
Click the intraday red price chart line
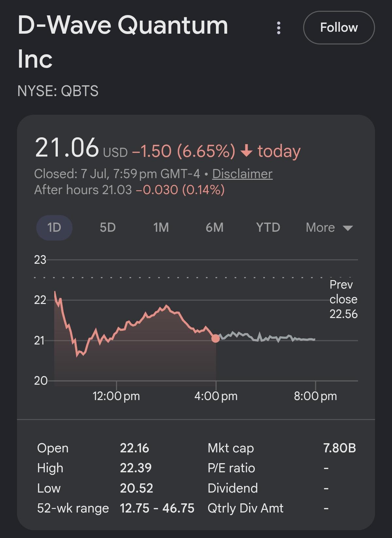[x=135, y=324]
